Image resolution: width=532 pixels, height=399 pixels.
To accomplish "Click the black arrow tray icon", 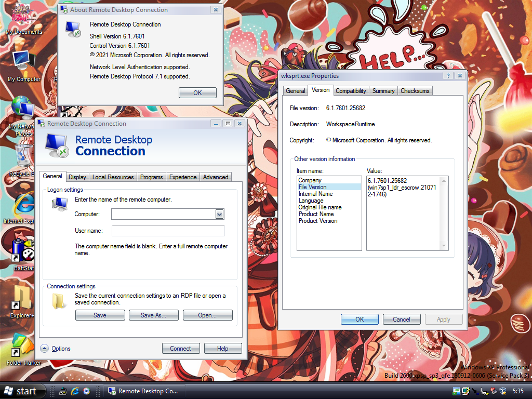I will click(475, 392).
